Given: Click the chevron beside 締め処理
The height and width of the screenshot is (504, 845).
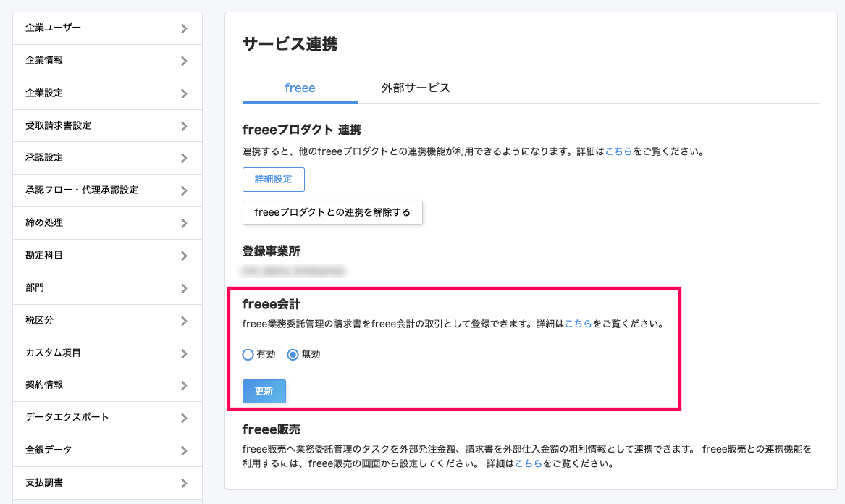Looking at the screenshot, I should point(185,223).
